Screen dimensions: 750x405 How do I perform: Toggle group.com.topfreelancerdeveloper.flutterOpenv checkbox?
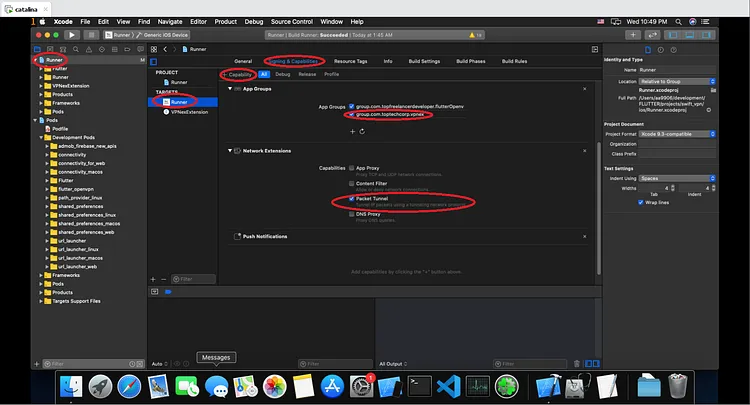point(352,107)
